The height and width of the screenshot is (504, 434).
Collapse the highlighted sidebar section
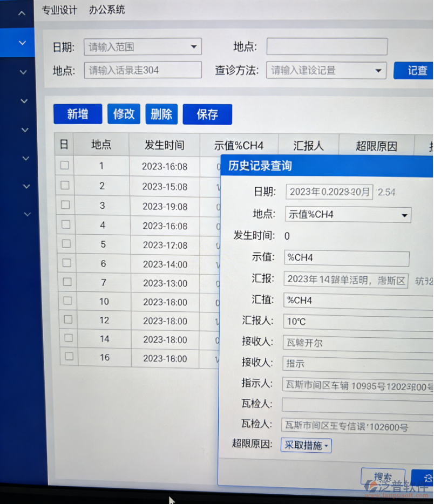(x=22, y=43)
